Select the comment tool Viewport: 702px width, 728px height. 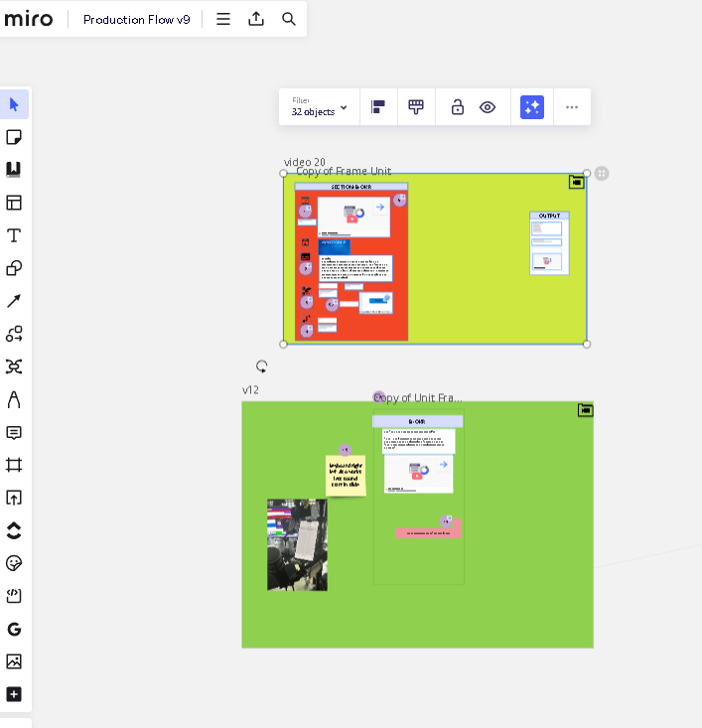[14, 433]
